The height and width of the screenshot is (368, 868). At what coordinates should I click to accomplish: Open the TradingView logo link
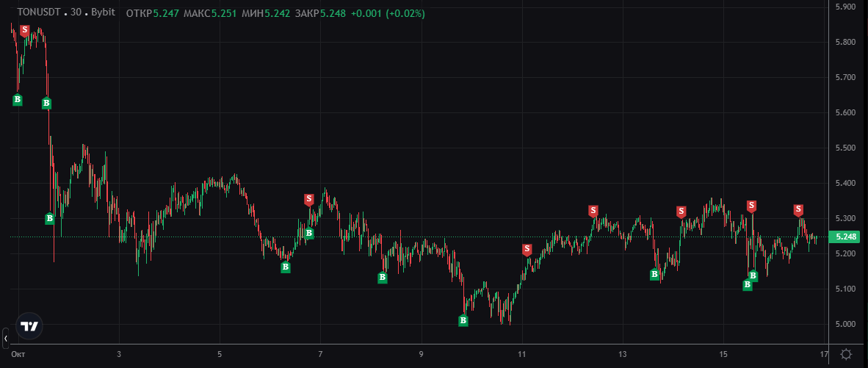pyautogui.click(x=29, y=326)
